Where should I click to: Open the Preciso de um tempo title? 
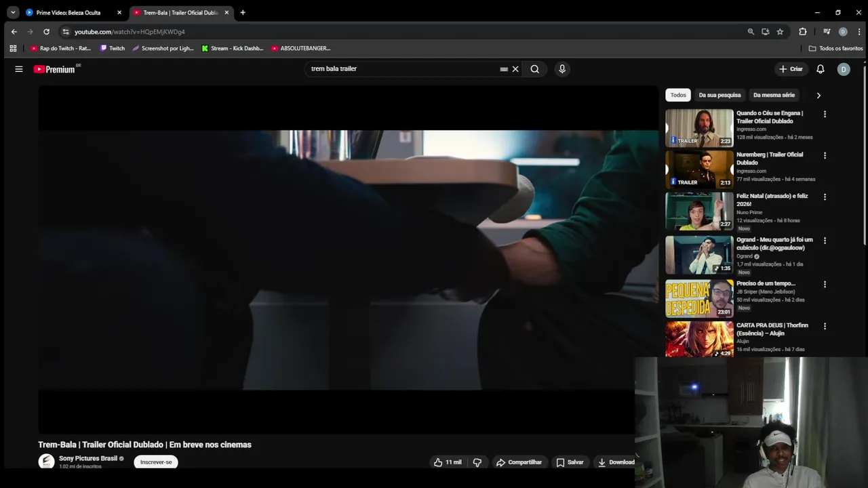766,283
